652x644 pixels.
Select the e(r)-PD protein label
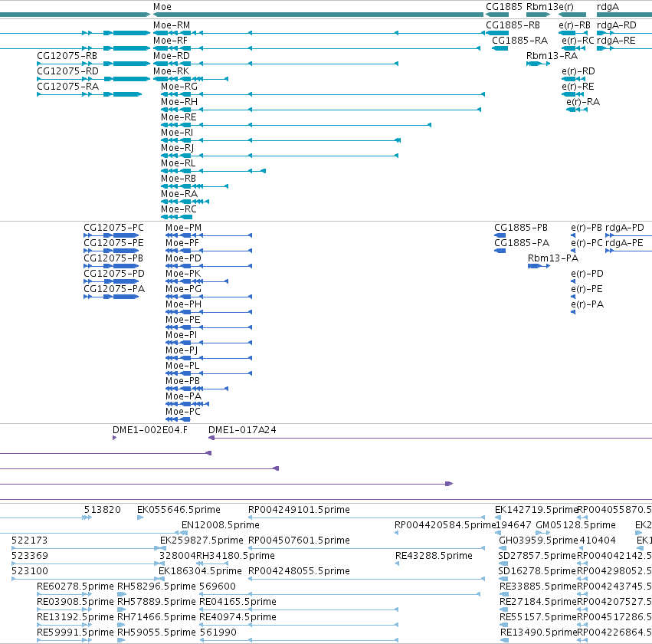point(587,274)
